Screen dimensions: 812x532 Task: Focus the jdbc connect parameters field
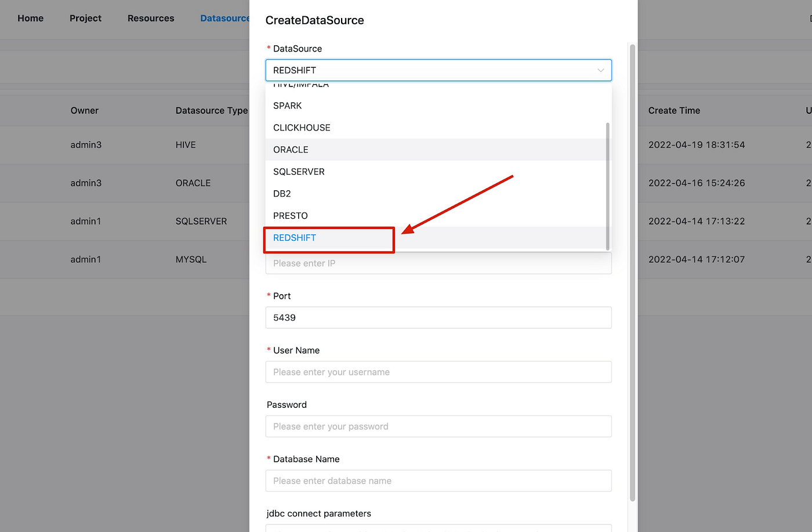pyautogui.click(x=438, y=528)
